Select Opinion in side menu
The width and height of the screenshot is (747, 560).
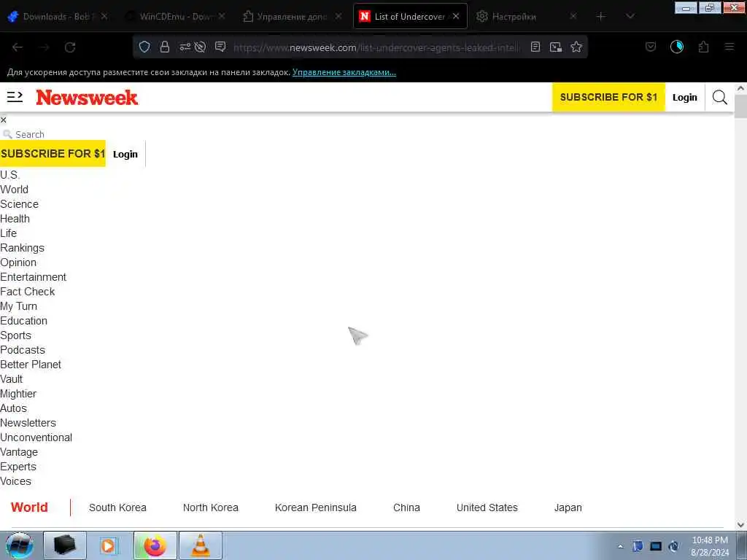point(18,262)
